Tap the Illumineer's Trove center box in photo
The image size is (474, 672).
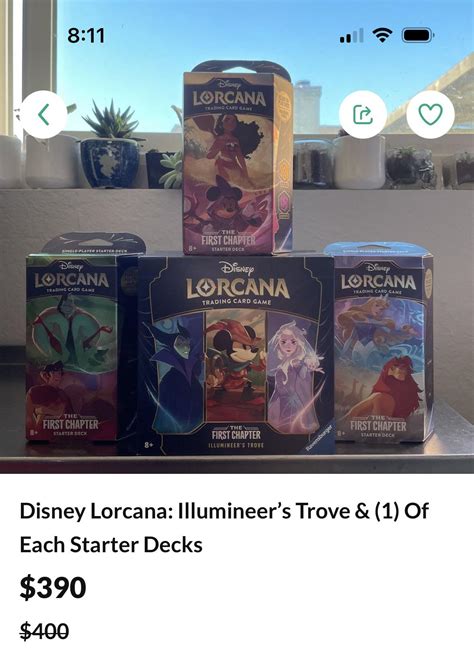[x=235, y=353]
